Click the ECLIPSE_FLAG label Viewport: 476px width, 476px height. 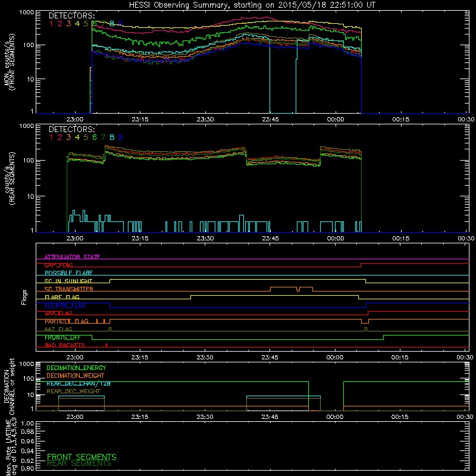[65, 305]
